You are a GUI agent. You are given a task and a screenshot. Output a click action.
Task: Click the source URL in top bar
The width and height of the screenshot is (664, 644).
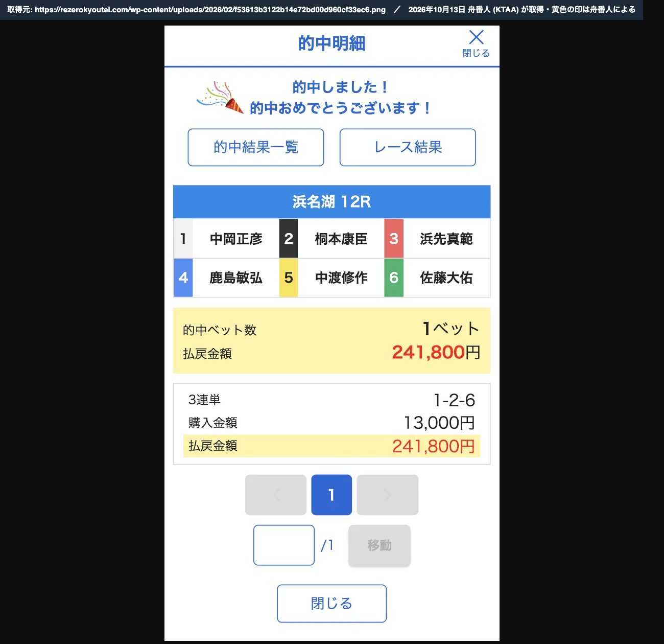click(x=210, y=10)
